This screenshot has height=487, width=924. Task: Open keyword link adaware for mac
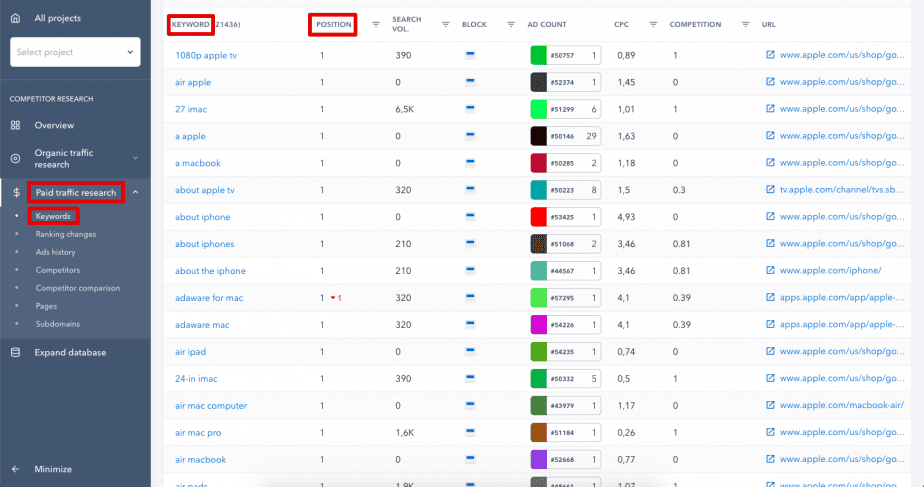click(x=209, y=298)
